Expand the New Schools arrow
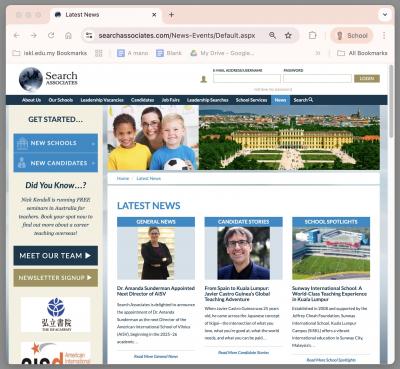 coord(93,144)
